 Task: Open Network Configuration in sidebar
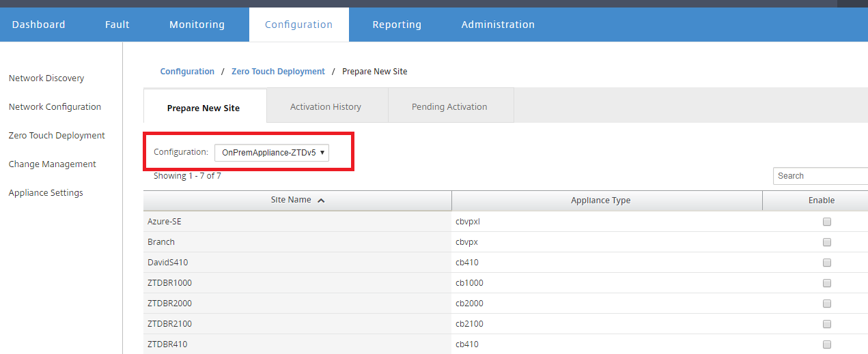point(55,107)
